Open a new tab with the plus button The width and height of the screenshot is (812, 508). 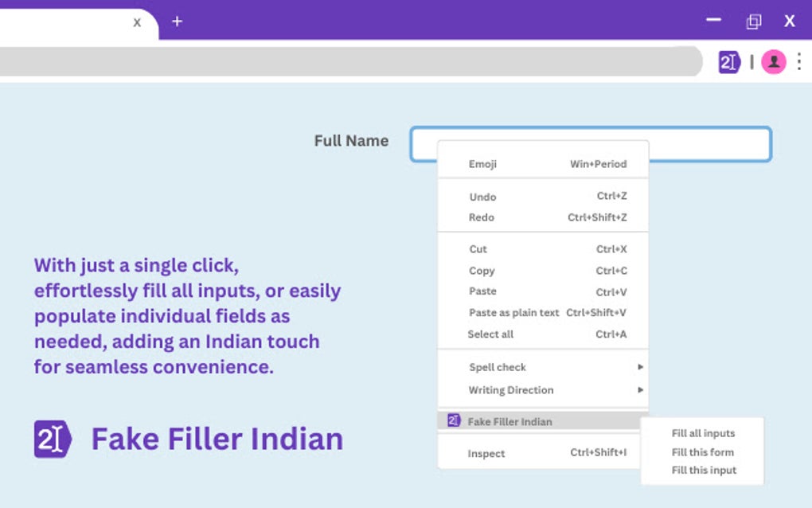[176, 21]
